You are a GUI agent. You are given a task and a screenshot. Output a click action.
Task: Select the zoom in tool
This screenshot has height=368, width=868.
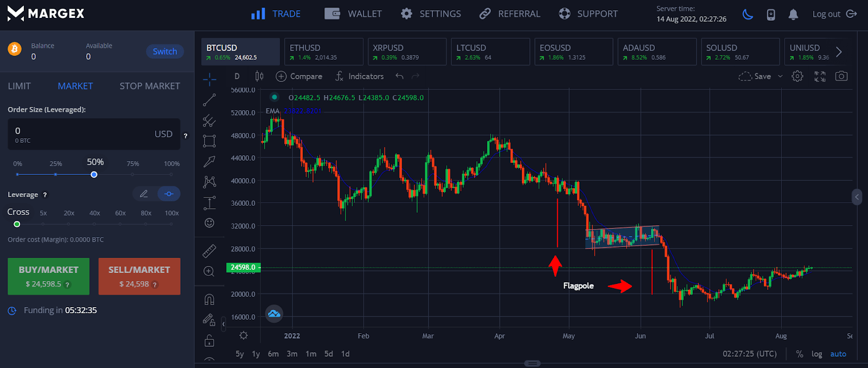point(209,271)
